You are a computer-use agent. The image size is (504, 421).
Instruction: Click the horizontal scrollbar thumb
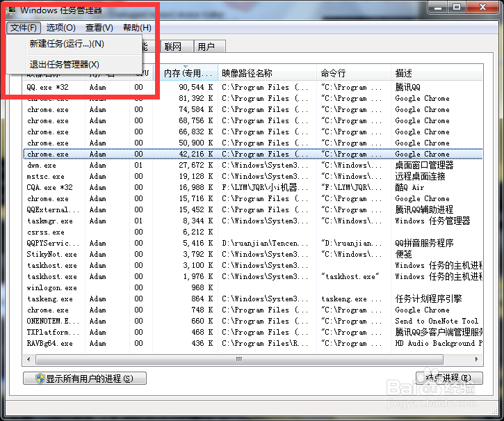tap(239, 359)
